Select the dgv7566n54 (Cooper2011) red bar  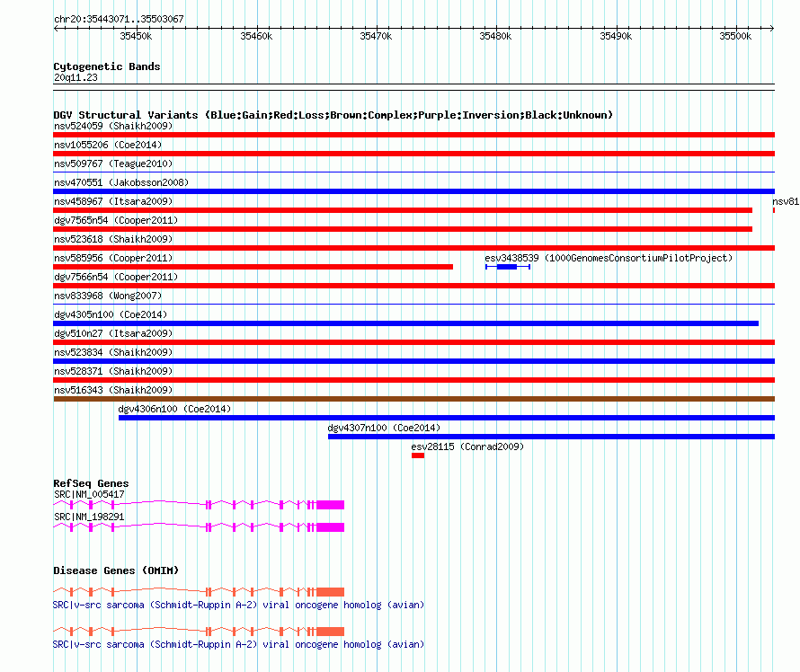413,286
